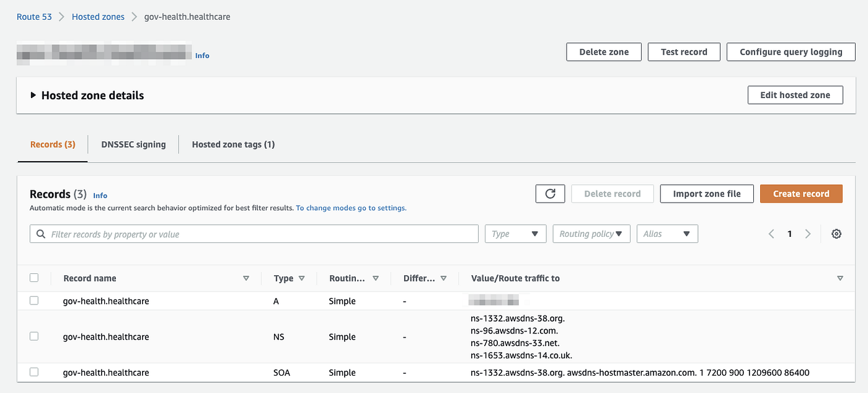Viewport: 868px width, 393px height.
Task: Click Configure query logging button
Action: 791,52
